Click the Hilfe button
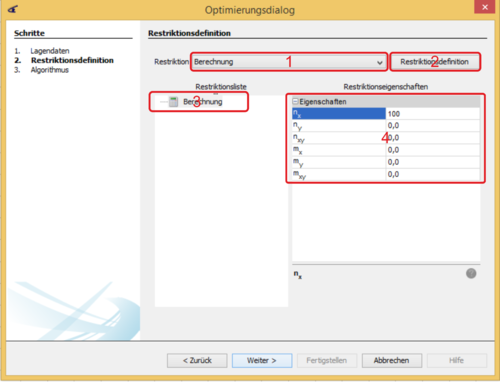500x382 pixels. tap(456, 360)
